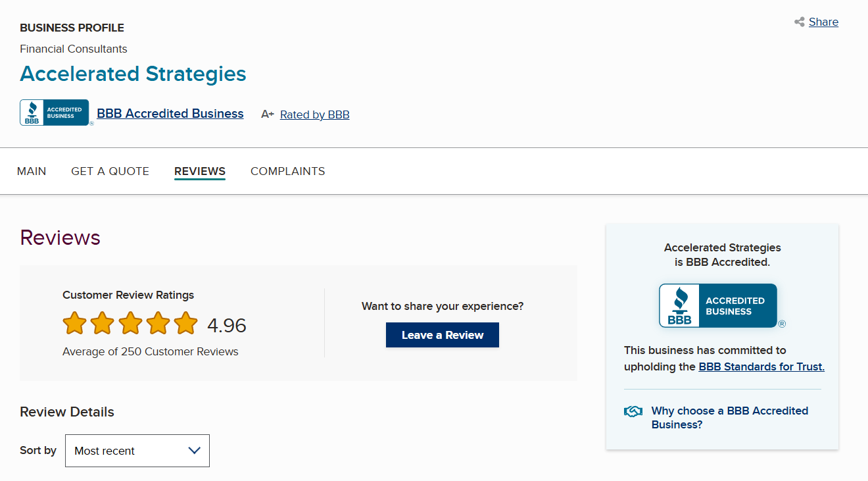The image size is (868, 481).
Task: Switch to the MAIN tab
Action: point(32,171)
